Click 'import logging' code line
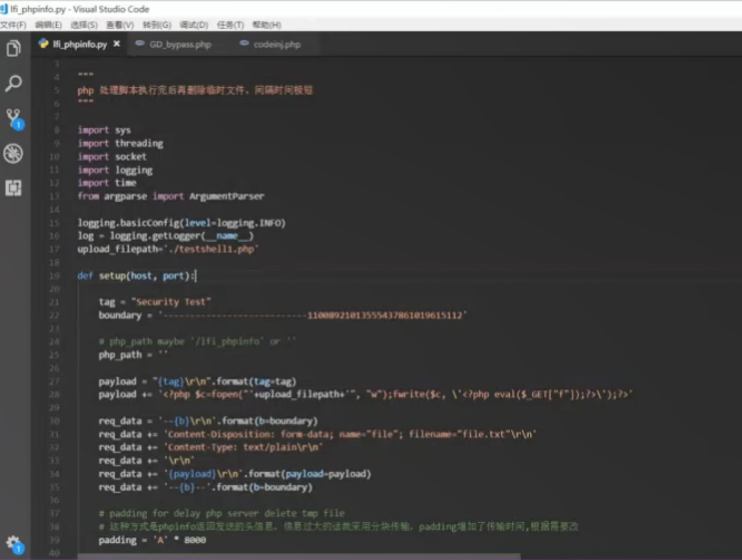 (115, 170)
